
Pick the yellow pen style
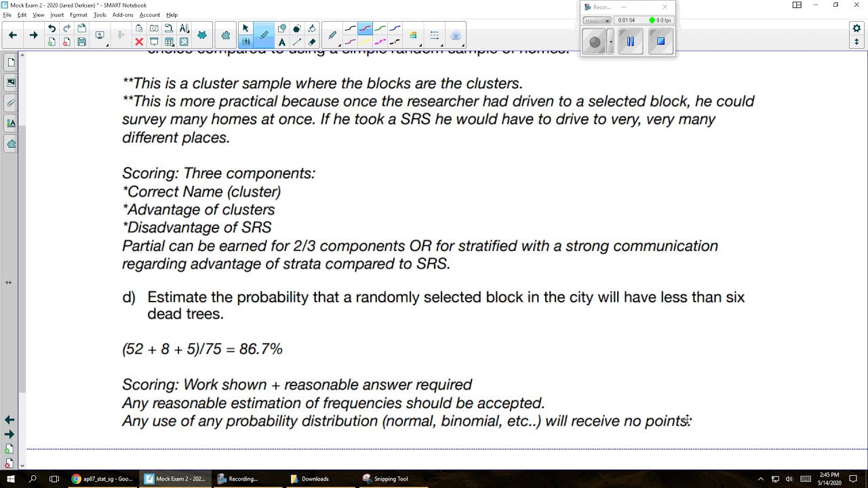365,42
